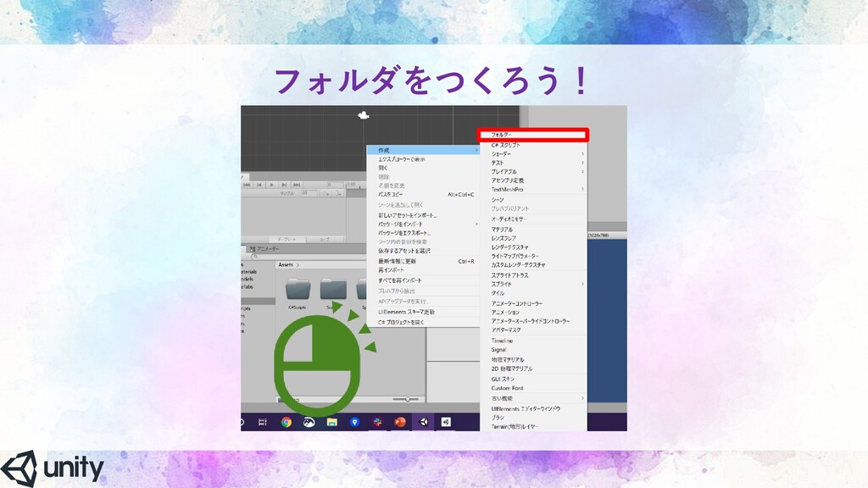Open the Unity Hub icon on the taskbar
Screen dimensions: 868x488
[446, 422]
